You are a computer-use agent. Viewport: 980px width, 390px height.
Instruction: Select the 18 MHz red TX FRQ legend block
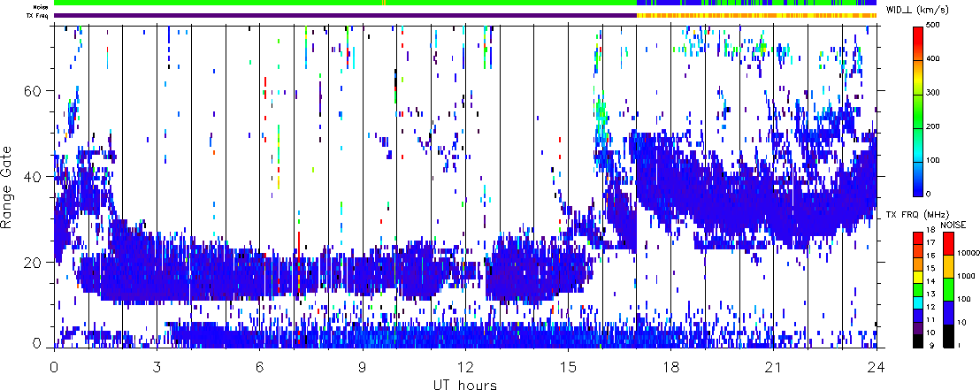click(919, 236)
